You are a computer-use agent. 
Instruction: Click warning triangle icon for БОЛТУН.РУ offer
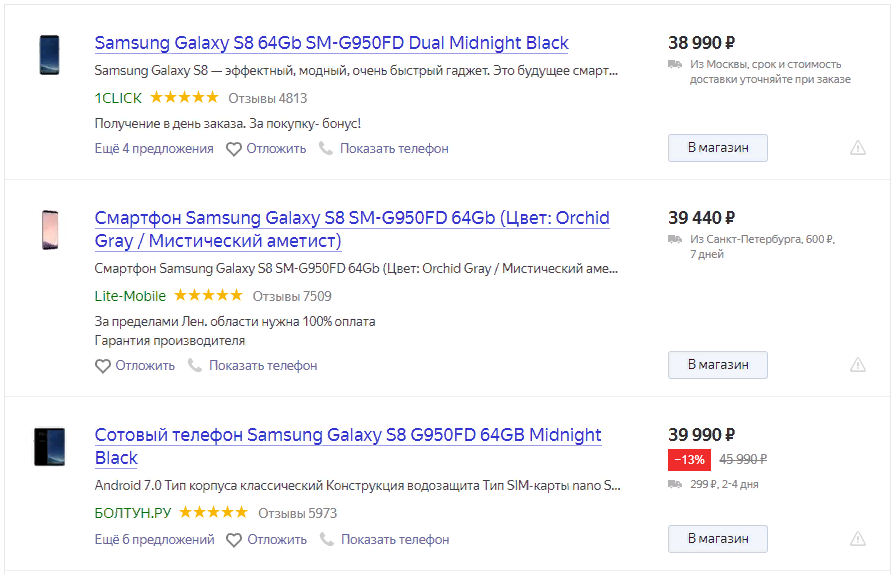click(x=858, y=539)
